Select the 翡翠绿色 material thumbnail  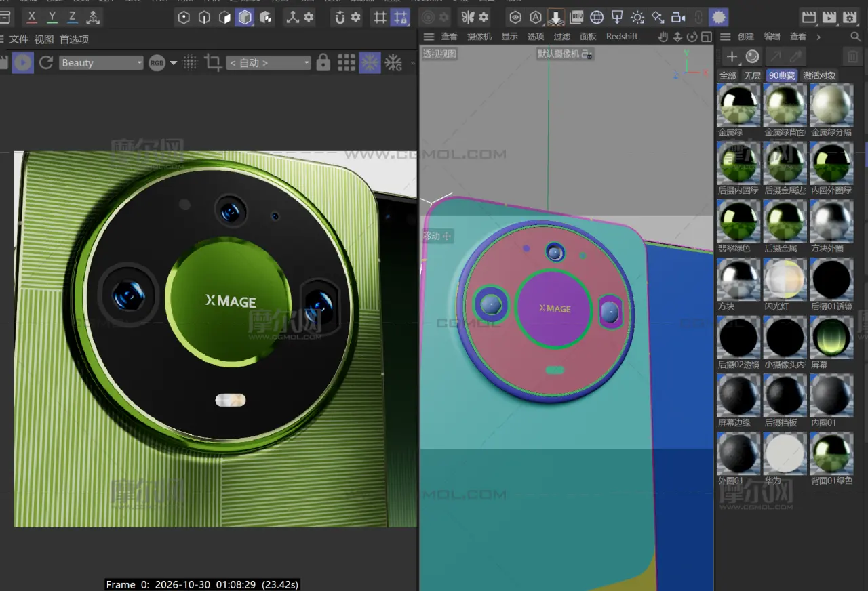738,222
